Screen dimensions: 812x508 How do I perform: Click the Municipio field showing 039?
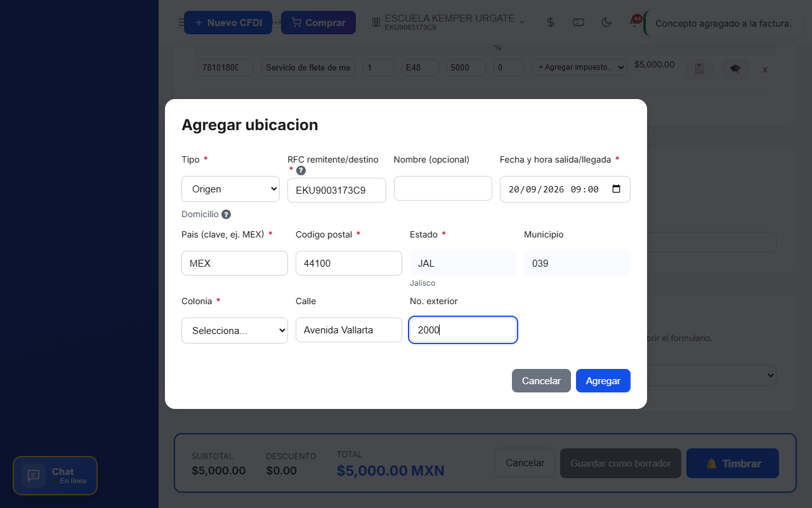coord(577,263)
